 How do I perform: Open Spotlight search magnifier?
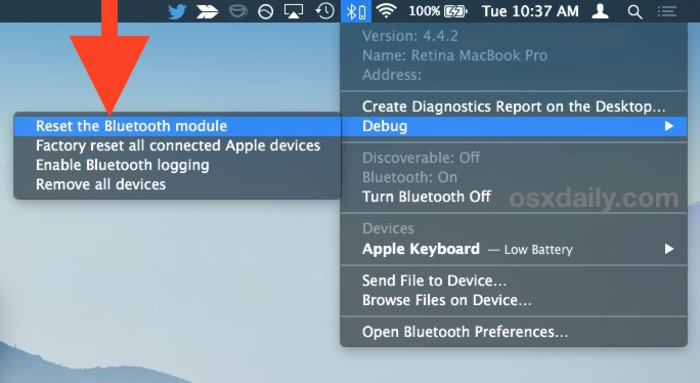(x=635, y=12)
